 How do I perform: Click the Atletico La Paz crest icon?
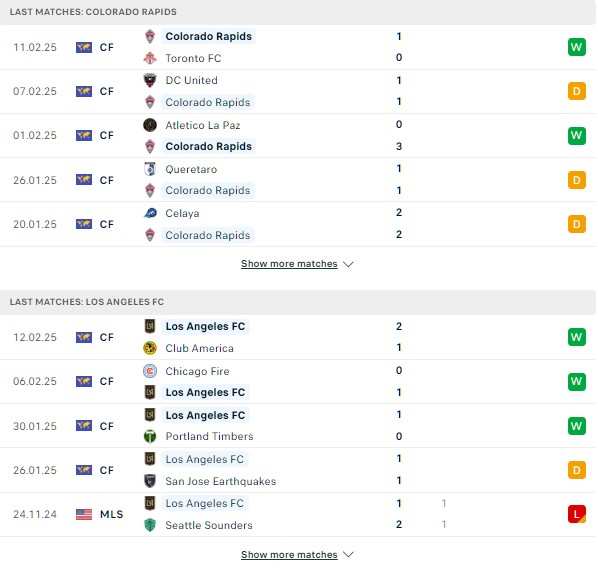pyautogui.click(x=150, y=125)
